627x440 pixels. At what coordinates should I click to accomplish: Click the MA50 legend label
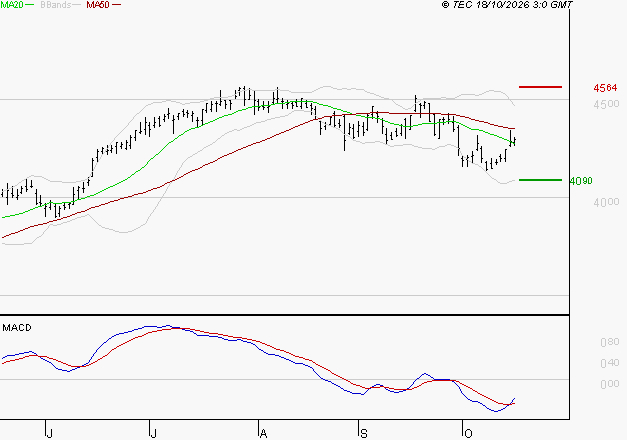tap(98, 5)
